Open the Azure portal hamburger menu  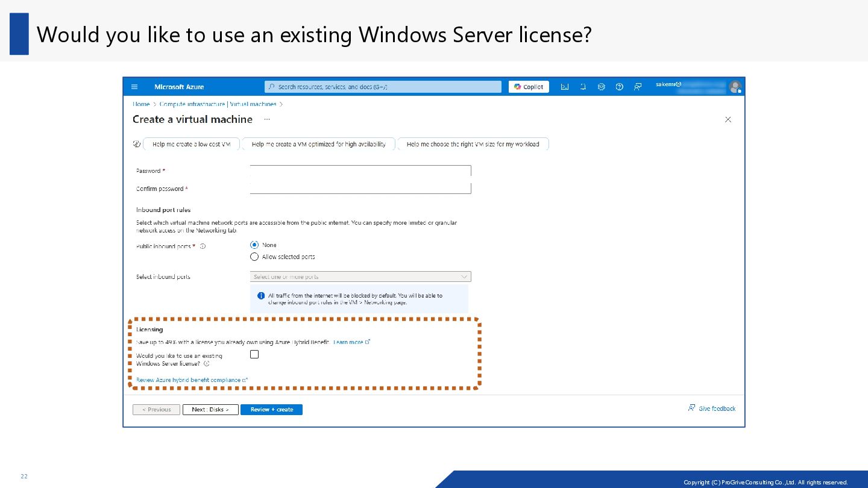point(134,87)
